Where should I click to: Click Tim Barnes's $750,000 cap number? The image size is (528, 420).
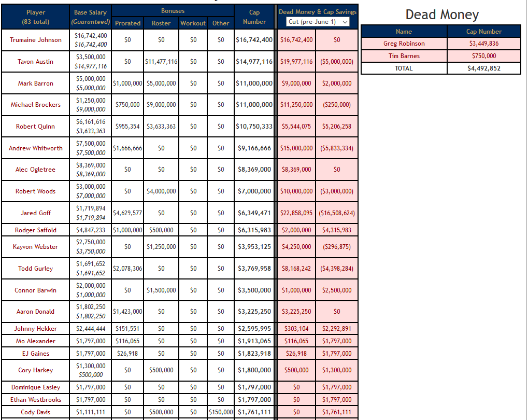pos(484,56)
